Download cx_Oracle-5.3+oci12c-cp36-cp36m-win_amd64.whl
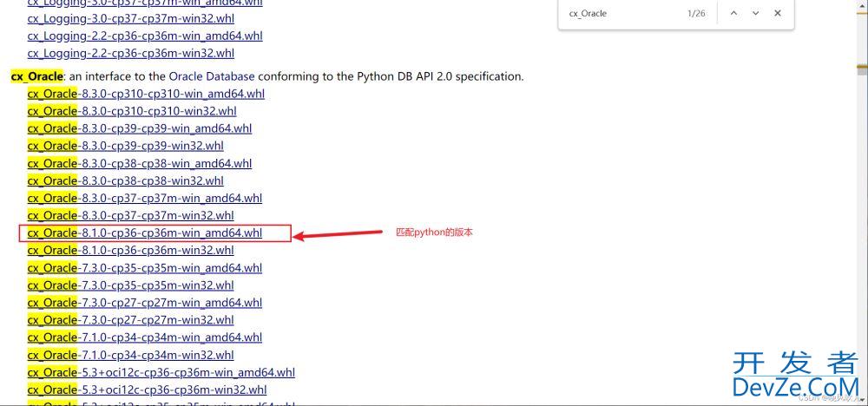 [161, 372]
